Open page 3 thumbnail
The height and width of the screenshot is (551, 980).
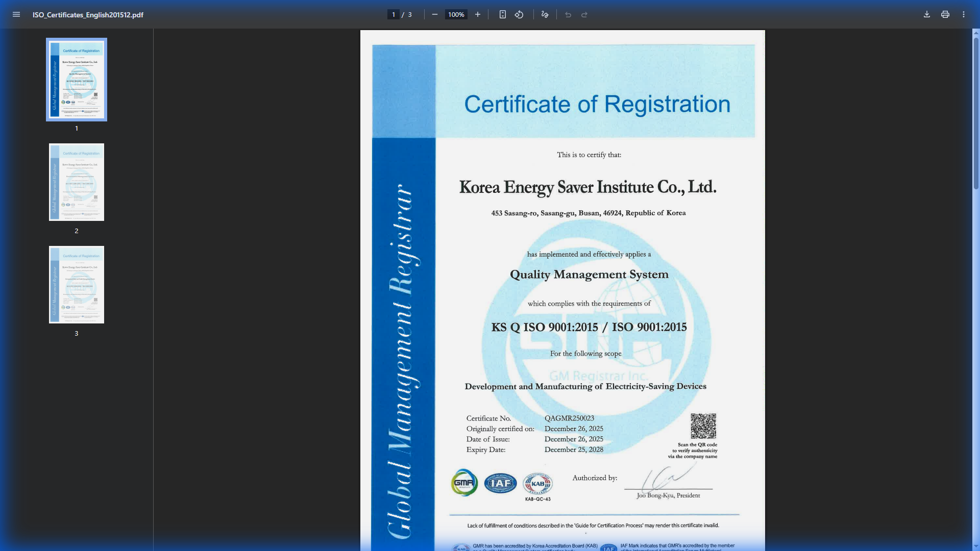[77, 285]
